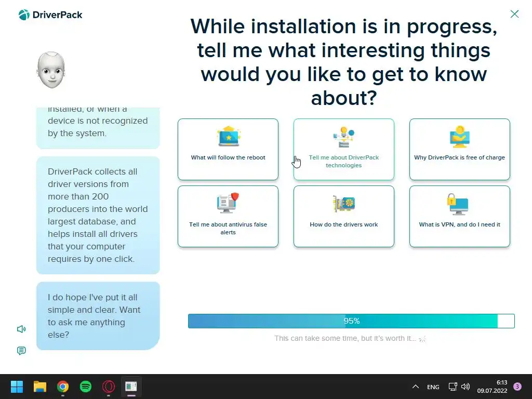Open Google Chrome from taskbar
The width and height of the screenshot is (532, 399).
[63, 387]
